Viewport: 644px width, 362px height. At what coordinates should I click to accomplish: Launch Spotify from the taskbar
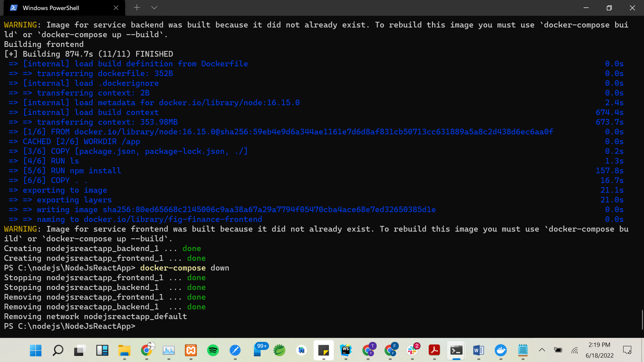point(213,350)
